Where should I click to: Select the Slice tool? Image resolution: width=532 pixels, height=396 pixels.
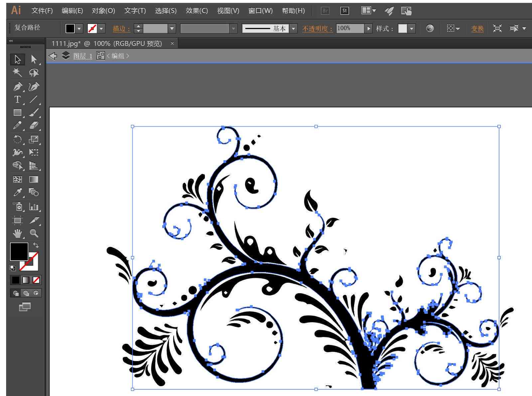tap(34, 220)
